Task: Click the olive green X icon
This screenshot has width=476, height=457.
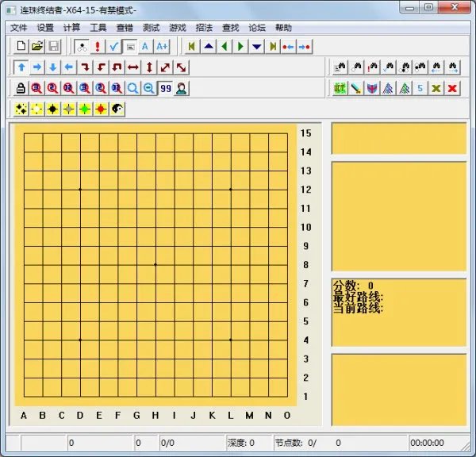Action: pos(436,88)
